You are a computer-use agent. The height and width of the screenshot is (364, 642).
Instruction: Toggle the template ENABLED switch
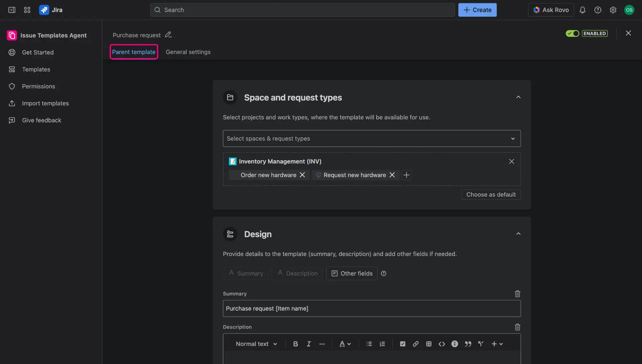[x=572, y=33]
